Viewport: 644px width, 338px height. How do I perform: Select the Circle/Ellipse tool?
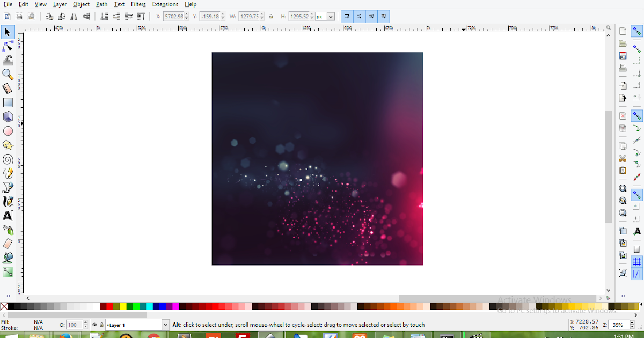(8, 131)
